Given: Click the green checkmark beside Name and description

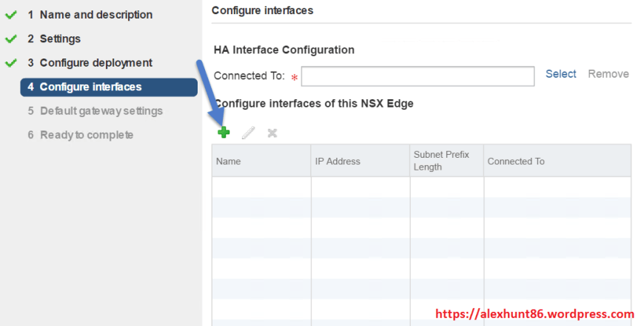Looking at the screenshot, I should 10,16.
